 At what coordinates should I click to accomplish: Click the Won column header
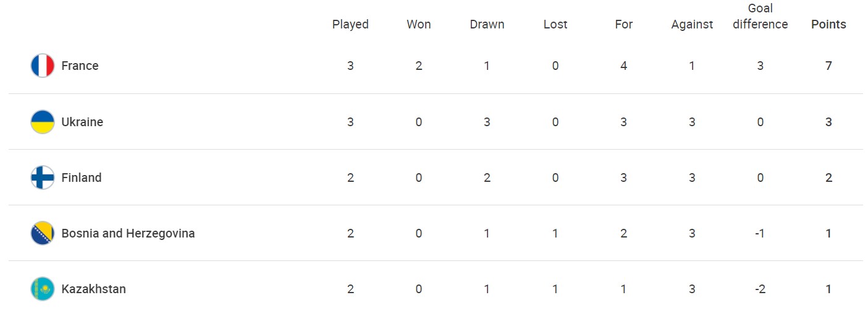pos(419,24)
